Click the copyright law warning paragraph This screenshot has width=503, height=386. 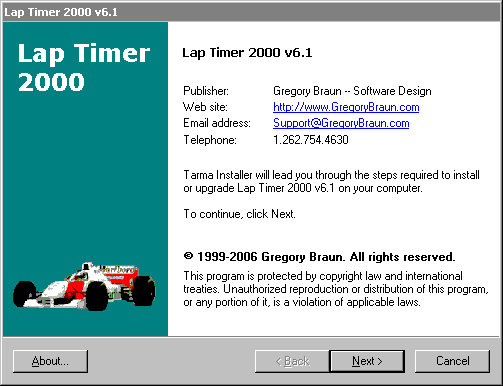(336, 289)
